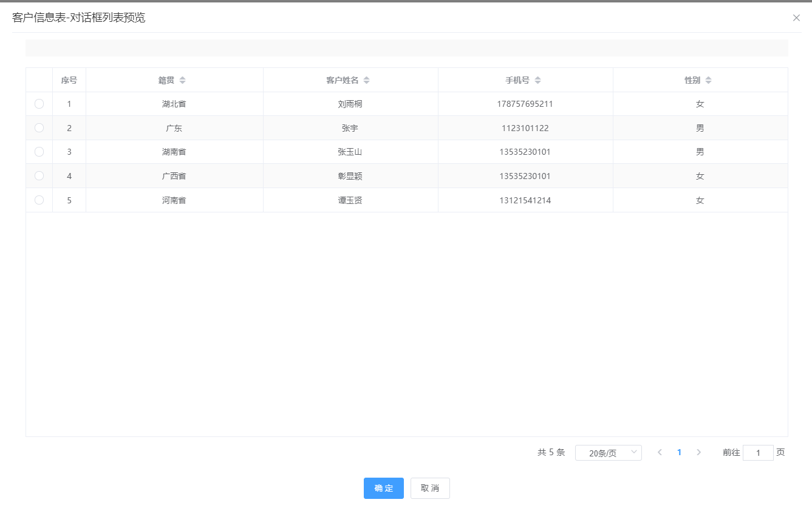Screen dimensions: 812x508
Task: Pick the radio button for 彰显颖
Action: coord(39,176)
